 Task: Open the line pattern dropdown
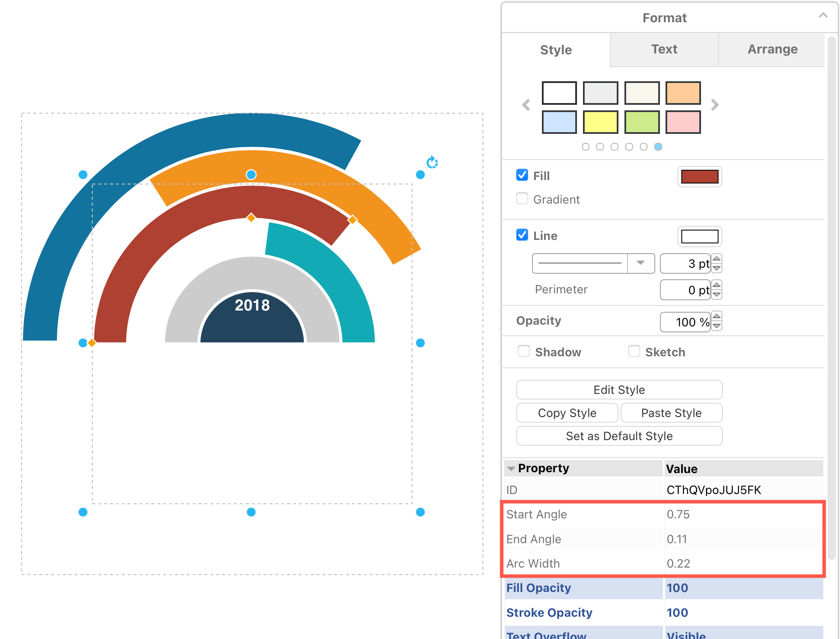[x=640, y=263]
